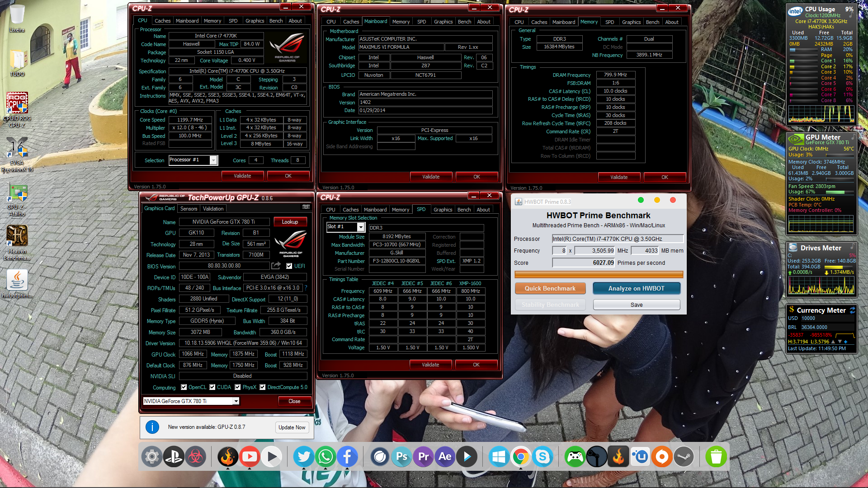This screenshot has height=488, width=868.
Task: Click the HWBOT Processor name field
Action: [x=618, y=239]
